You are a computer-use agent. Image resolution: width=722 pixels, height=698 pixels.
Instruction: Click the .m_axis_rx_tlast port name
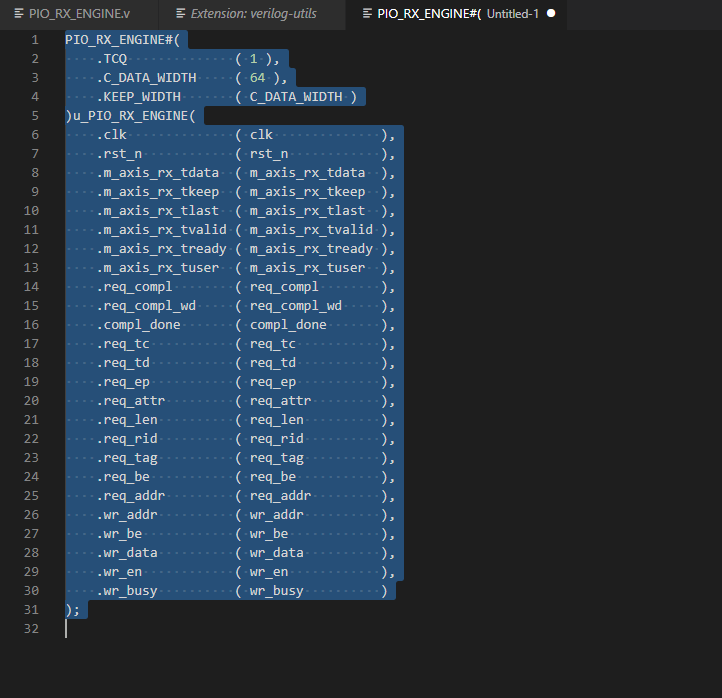pyautogui.click(x=158, y=211)
